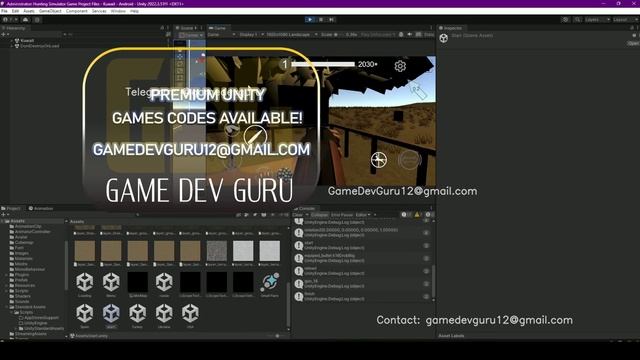Open the Editor dropdown in Console
Screen dimensions: 640x360
[x=363, y=215]
